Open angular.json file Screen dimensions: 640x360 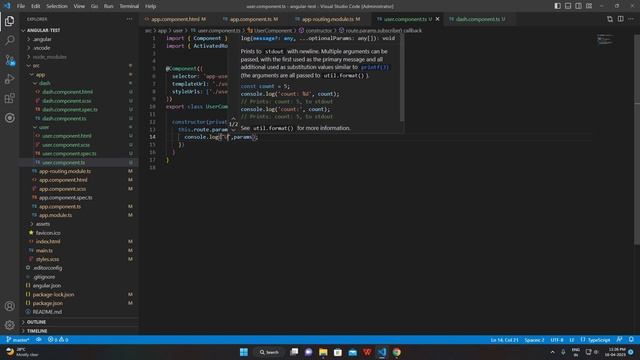coord(47,285)
